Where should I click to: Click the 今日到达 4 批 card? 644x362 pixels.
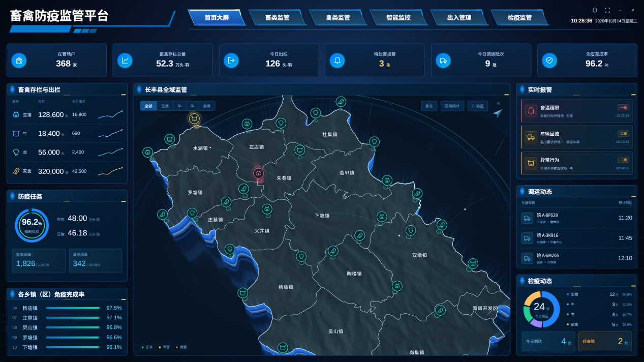[x=548, y=341]
